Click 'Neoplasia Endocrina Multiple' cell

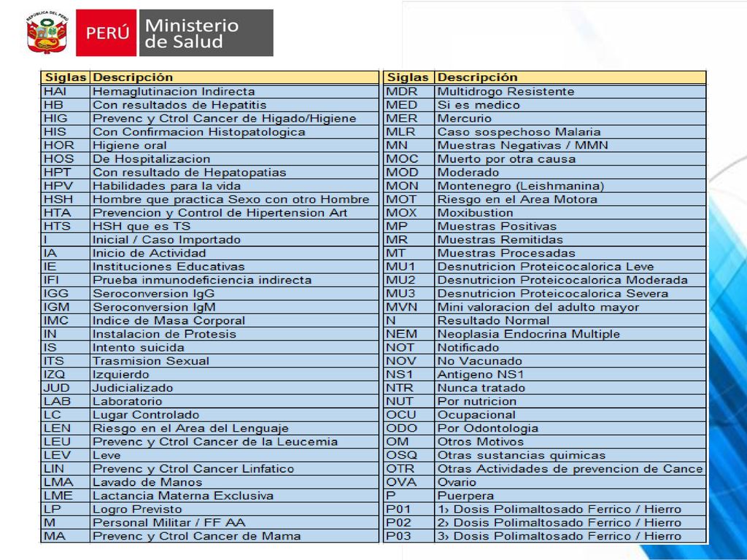point(570,334)
